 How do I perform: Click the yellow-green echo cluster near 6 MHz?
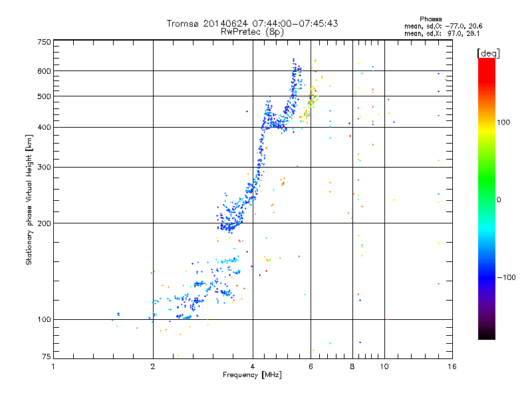[309, 104]
